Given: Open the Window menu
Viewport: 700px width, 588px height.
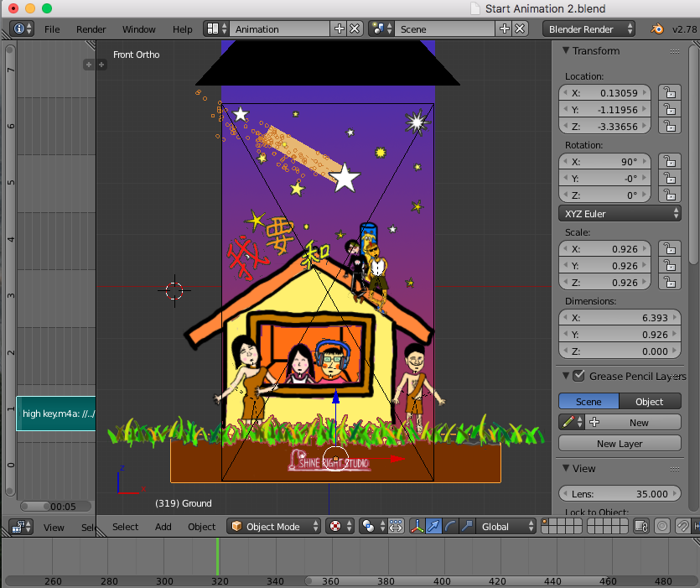Looking at the screenshot, I should pos(139,29).
